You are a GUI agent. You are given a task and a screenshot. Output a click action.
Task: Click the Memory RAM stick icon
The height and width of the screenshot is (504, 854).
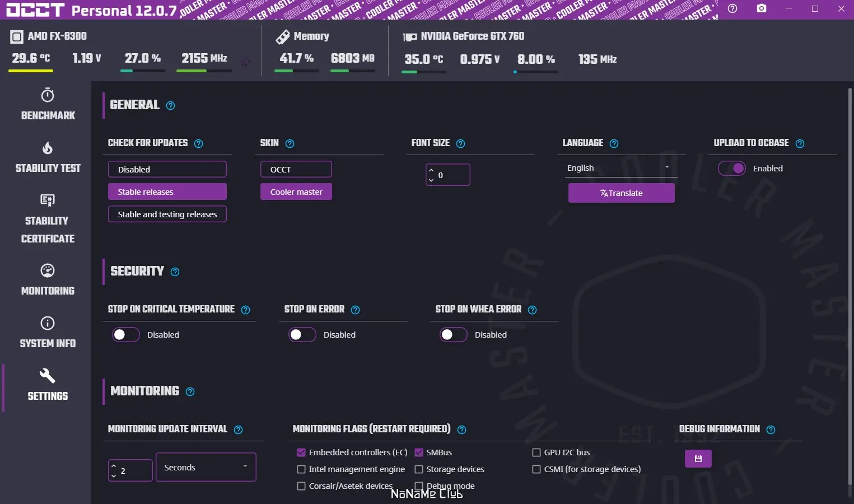tap(283, 37)
